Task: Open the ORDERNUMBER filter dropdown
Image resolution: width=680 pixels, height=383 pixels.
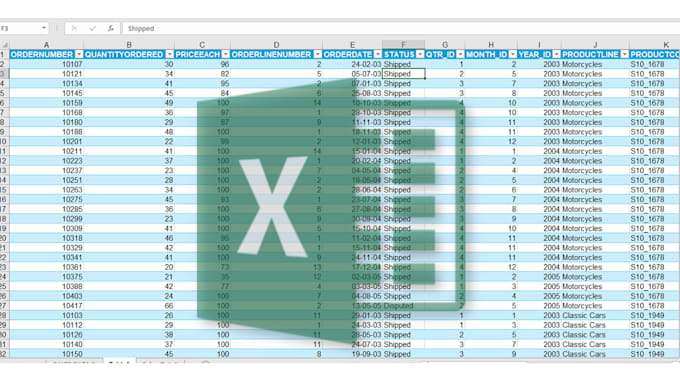Action: coord(78,54)
